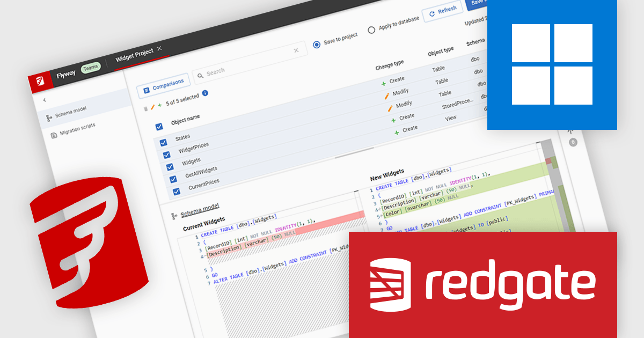Click the 'Current Widgets' diff heading
The width and height of the screenshot is (644, 338).
click(x=204, y=223)
